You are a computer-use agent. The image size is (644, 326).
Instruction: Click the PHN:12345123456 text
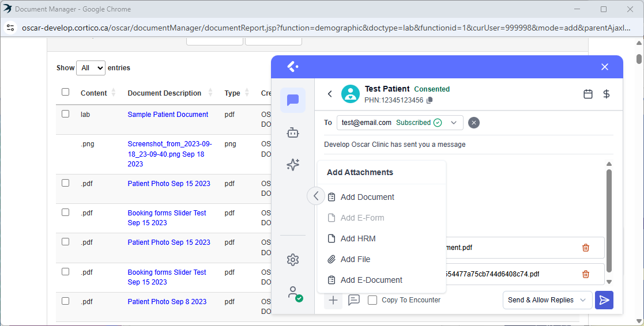pos(393,100)
